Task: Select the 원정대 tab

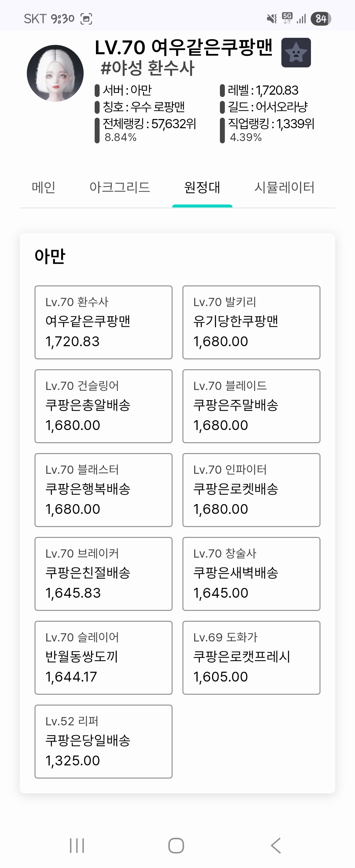Action: pos(202,187)
